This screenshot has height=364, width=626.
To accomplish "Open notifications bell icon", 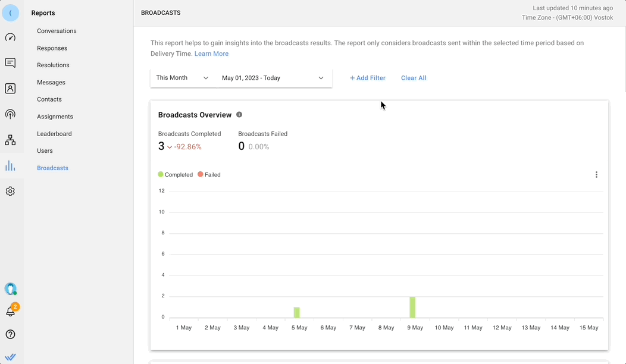I will [10, 312].
